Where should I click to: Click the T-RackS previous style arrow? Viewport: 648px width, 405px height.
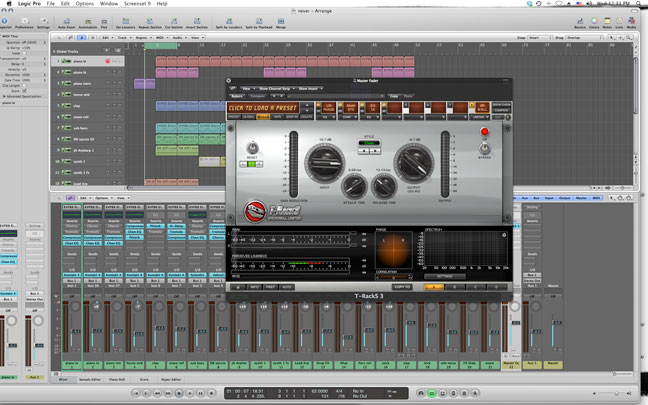364,151
